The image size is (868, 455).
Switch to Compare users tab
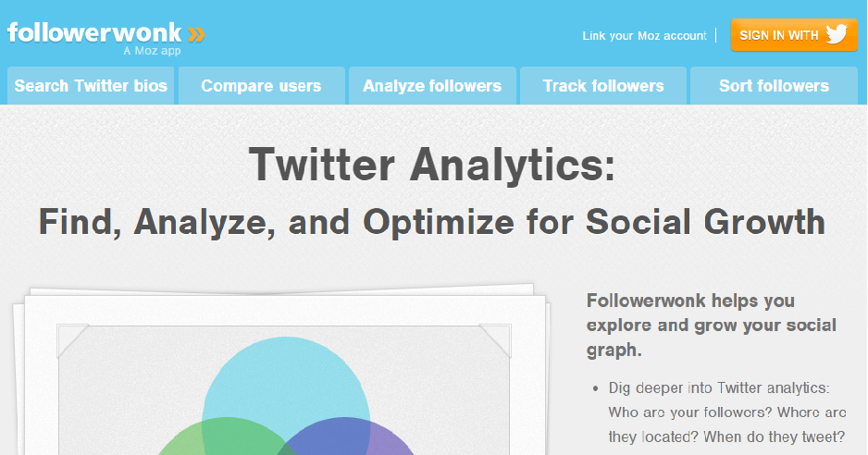click(261, 86)
